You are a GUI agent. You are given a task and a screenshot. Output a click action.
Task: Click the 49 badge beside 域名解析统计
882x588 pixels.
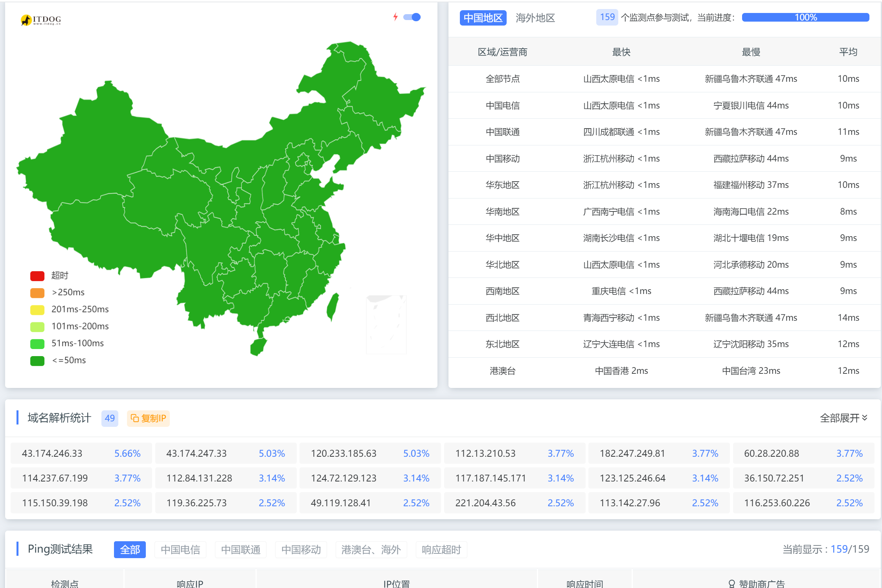click(109, 418)
